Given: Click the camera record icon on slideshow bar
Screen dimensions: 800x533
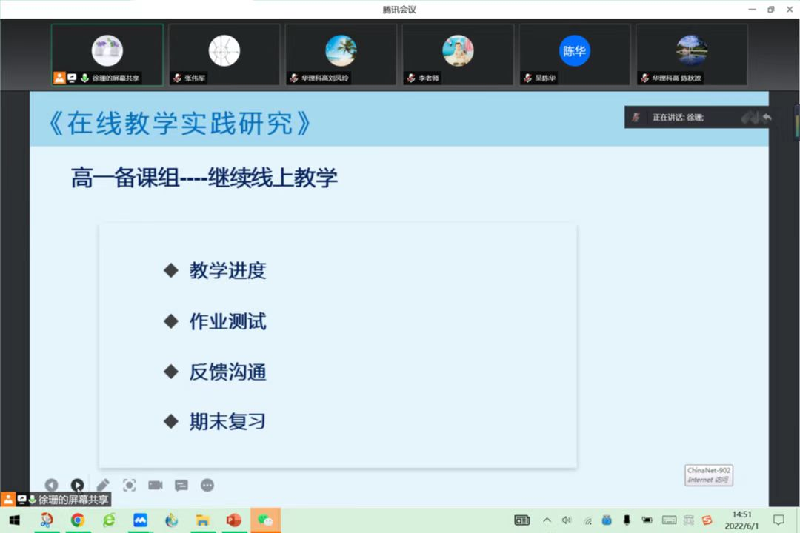Looking at the screenshot, I should (x=155, y=485).
